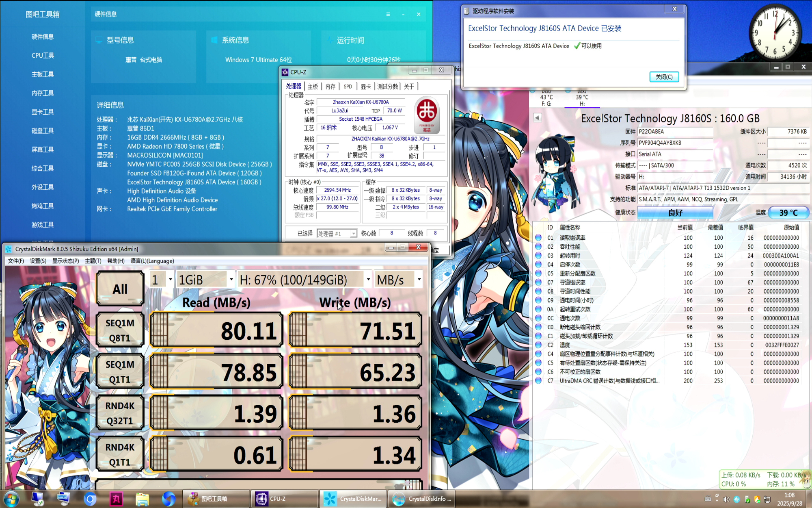Open the 主题(T) menu

point(93,261)
